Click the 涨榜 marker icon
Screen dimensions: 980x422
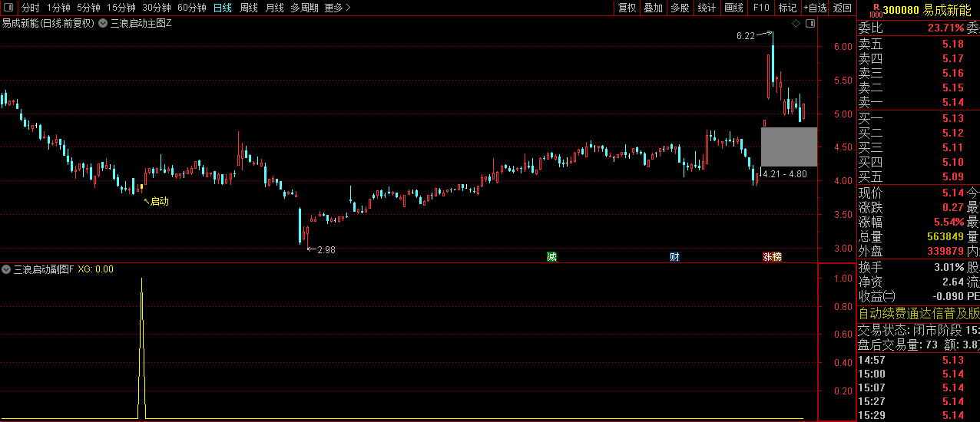click(x=772, y=256)
